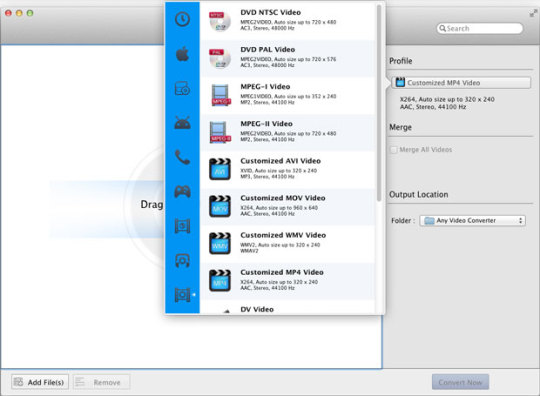
Task: Select the audio headphones category icon
Action: pos(182,260)
